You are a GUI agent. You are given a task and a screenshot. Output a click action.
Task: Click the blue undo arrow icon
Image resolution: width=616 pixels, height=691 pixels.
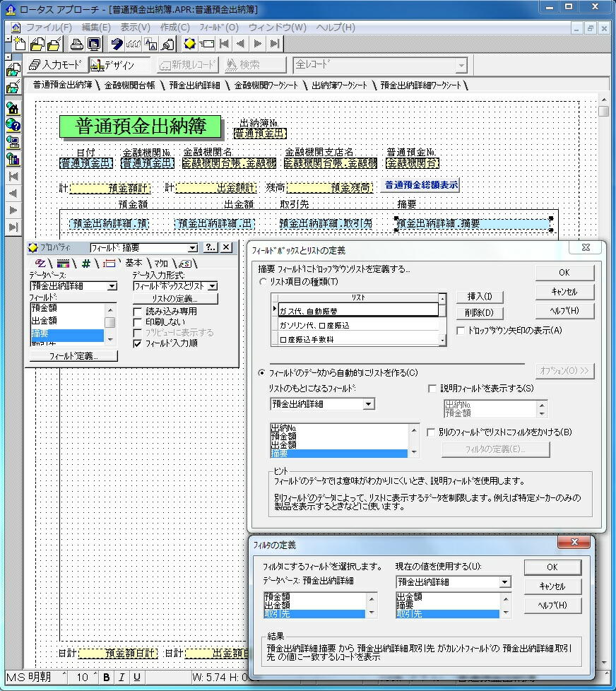click(x=117, y=44)
